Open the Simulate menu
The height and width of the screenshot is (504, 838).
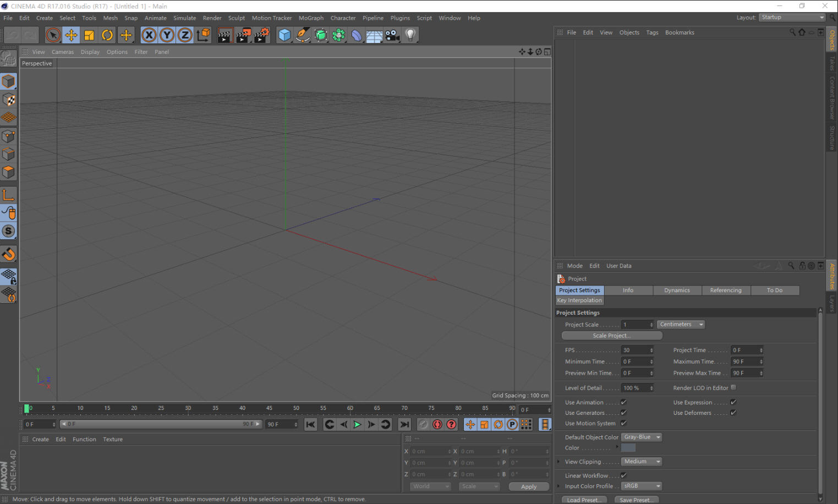pyautogui.click(x=184, y=18)
